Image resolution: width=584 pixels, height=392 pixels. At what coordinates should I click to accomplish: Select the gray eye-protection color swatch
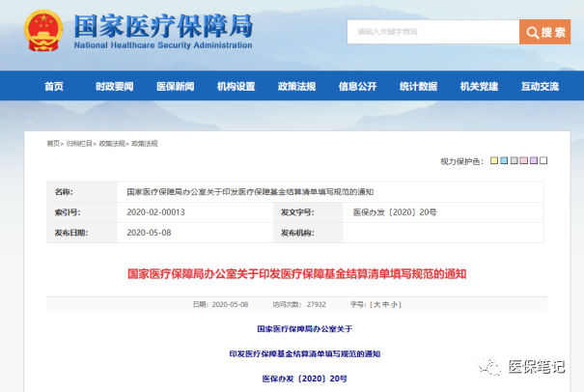pos(514,160)
